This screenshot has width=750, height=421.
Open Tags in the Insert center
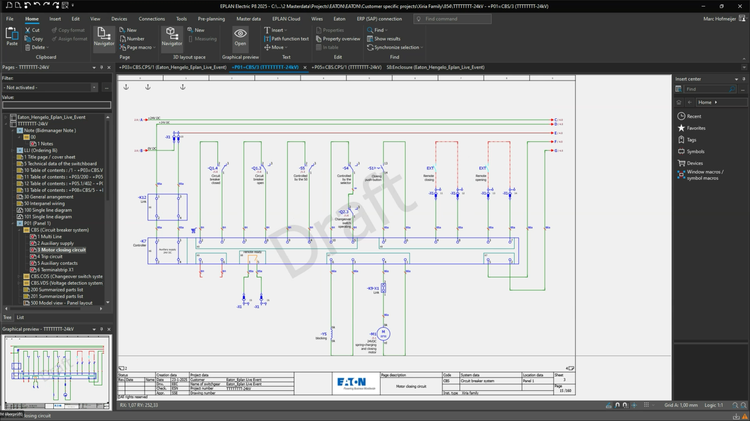click(x=691, y=140)
